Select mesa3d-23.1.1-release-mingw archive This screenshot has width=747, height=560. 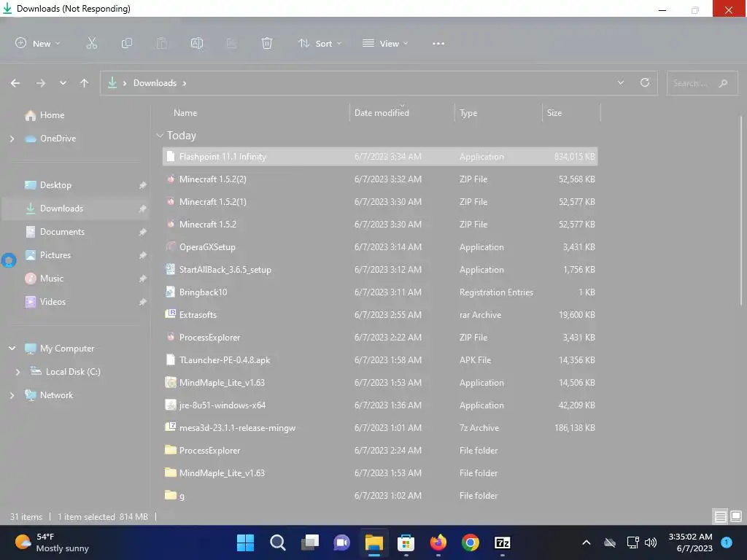[x=379, y=428]
